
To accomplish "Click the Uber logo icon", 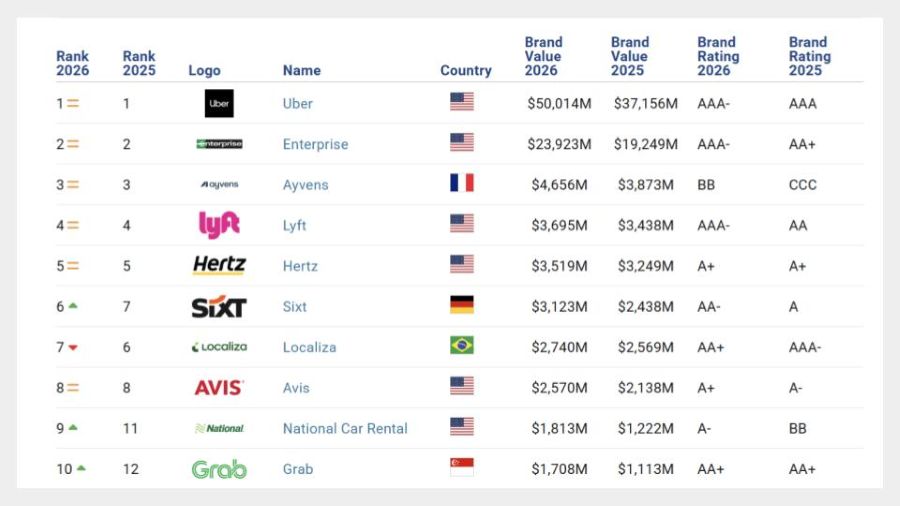I will tap(219, 103).
